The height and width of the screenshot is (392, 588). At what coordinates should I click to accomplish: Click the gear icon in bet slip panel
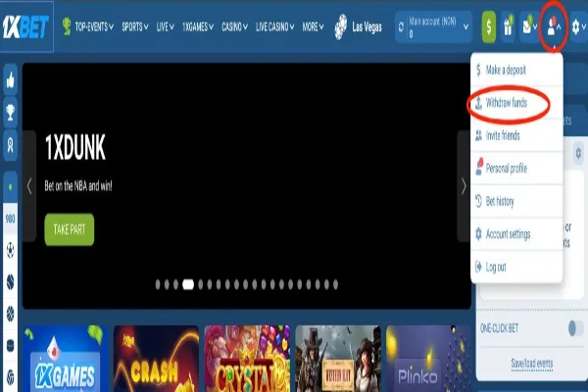(578, 153)
